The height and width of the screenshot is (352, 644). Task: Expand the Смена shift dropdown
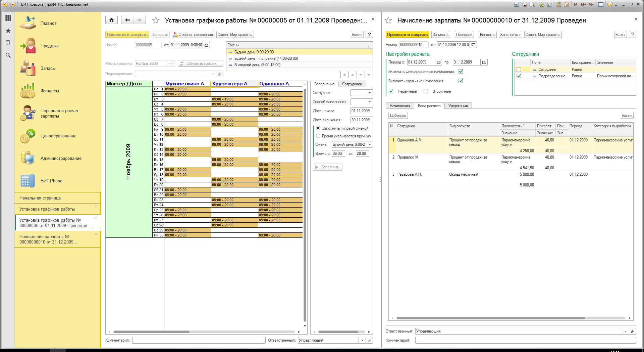(x=370, y=144)
